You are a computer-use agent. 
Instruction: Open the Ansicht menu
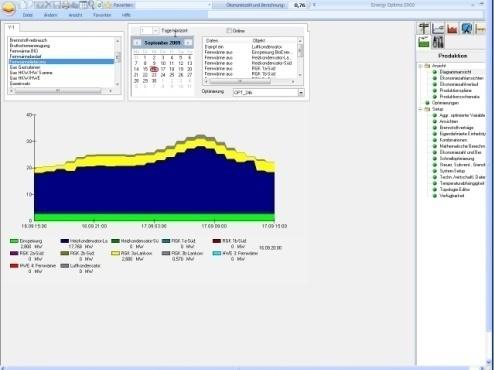75,15
